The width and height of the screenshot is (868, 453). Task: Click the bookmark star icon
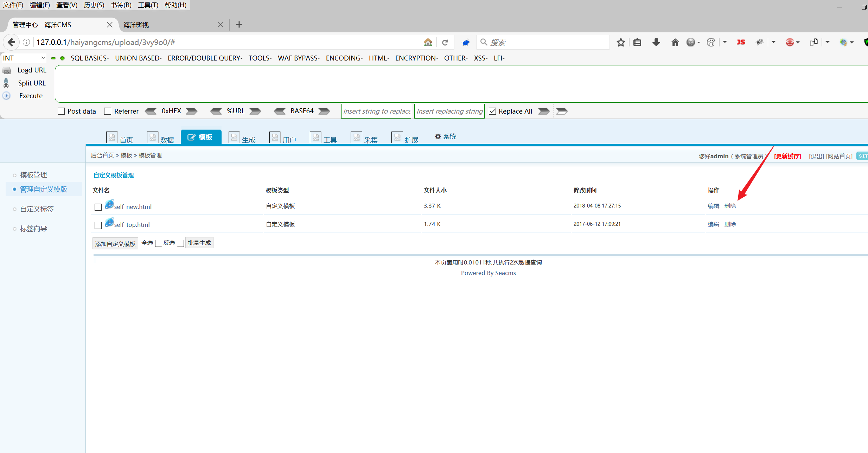621,42
